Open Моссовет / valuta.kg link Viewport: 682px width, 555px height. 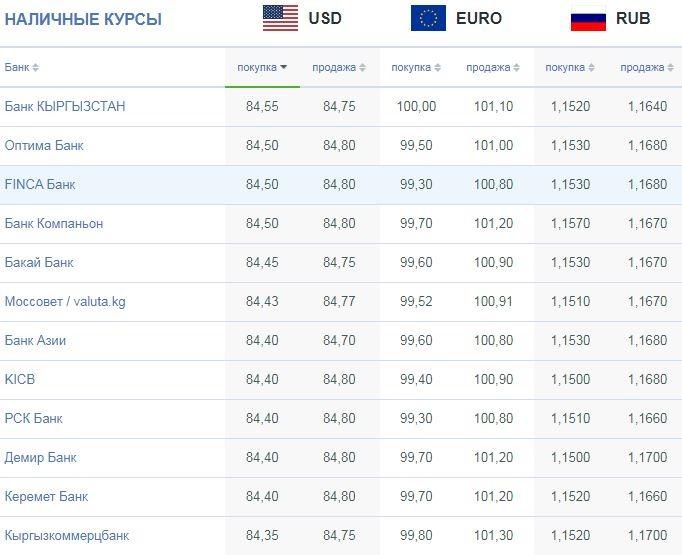coord(65,301)
